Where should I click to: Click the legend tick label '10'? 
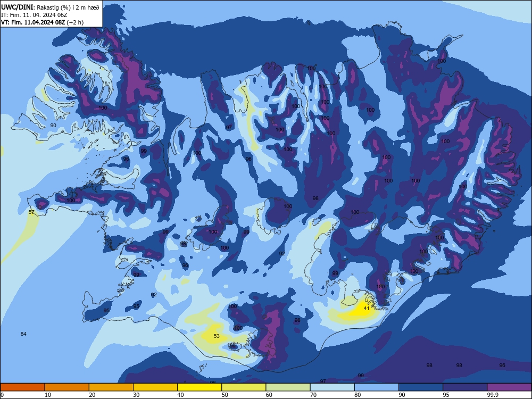point(48,395)
